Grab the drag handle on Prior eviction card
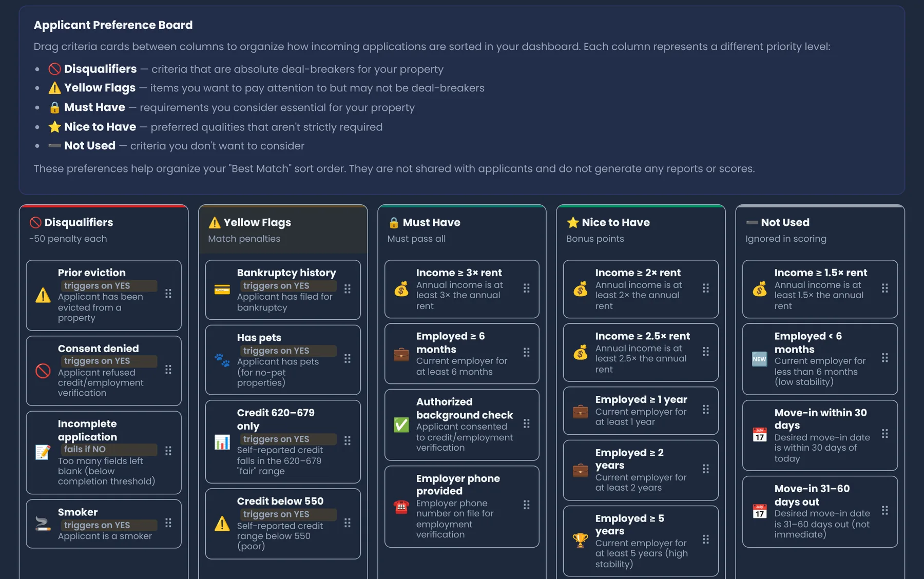The width and height of the screenshot is (924, 579). point(168,294)
